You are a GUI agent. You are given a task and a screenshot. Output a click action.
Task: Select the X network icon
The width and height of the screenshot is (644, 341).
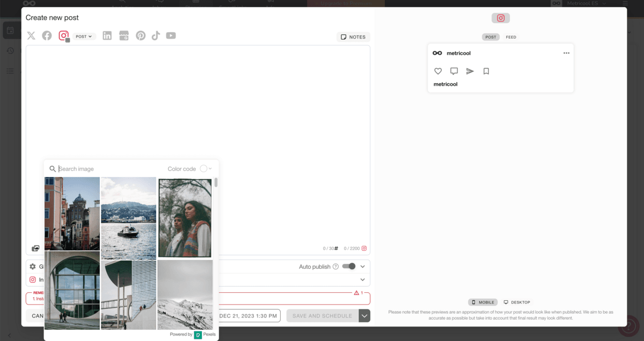[x=31, y=35]
